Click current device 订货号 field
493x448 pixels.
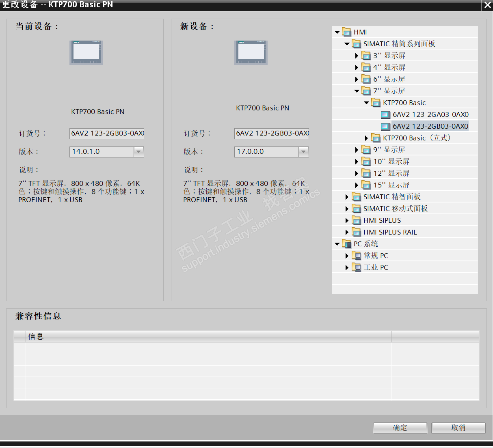(x=107, y=134)
